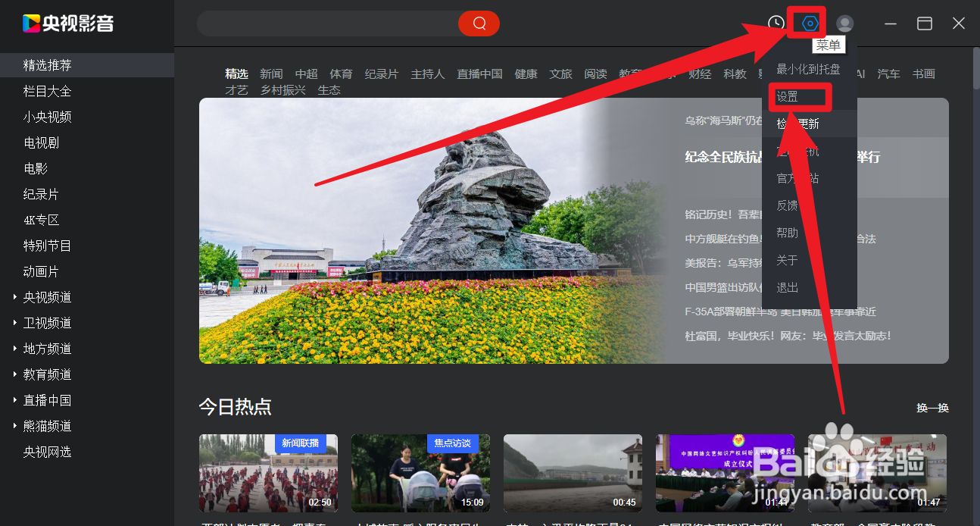This screenshot has width=980, height=526.
Task: Open 设置 from the menu
Action: pyautogui.click(x=787, y=97)
